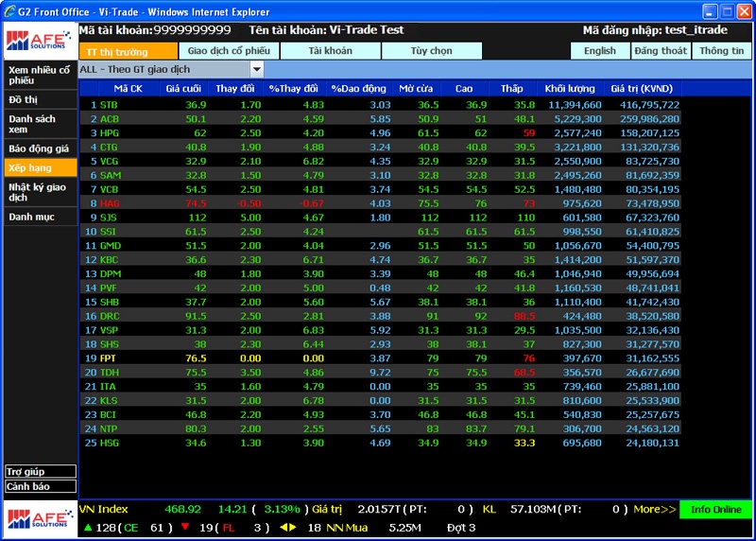The image size is (756, 541).
Task: Click the Trợ giúp help button
Action: (x=41, y=472)
